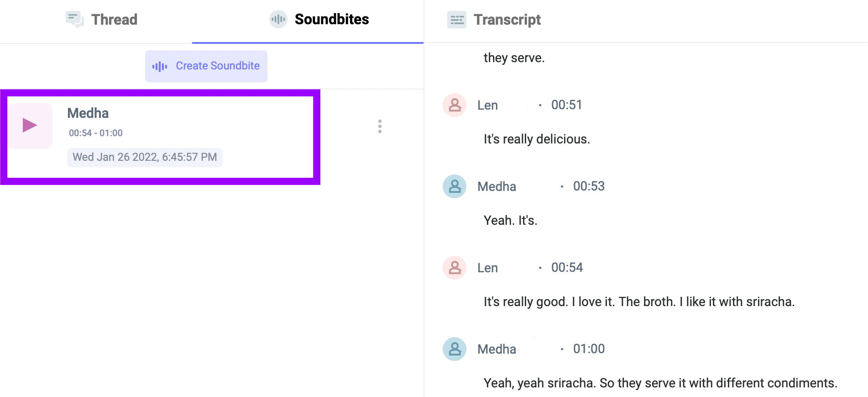Open the soundbite three-dot options menu

click(x=380, y=126)
